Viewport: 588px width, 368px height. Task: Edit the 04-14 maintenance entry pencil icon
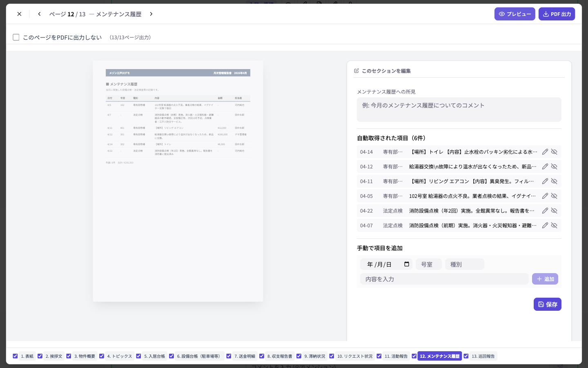click(x=545, y=152)
